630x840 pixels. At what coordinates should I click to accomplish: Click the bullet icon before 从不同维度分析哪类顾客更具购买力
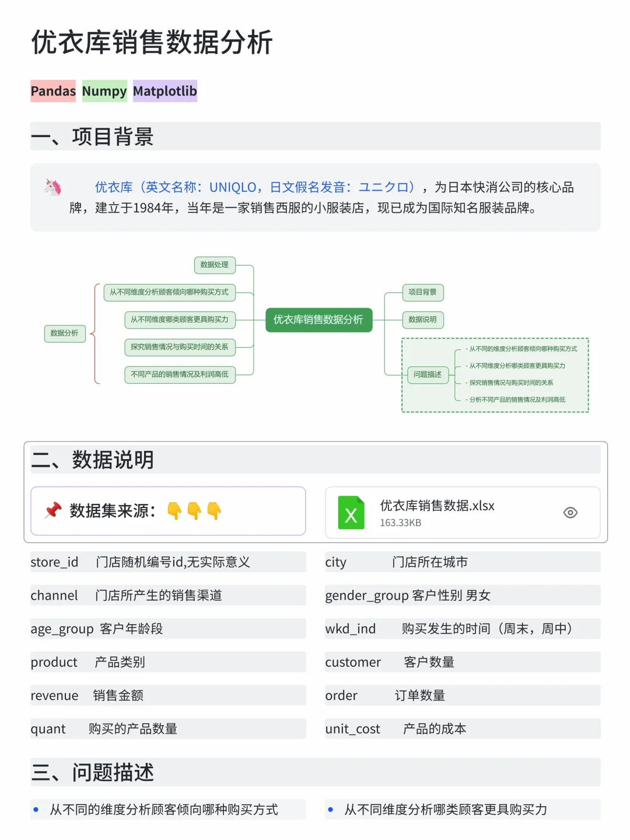[x=331, y=810]
